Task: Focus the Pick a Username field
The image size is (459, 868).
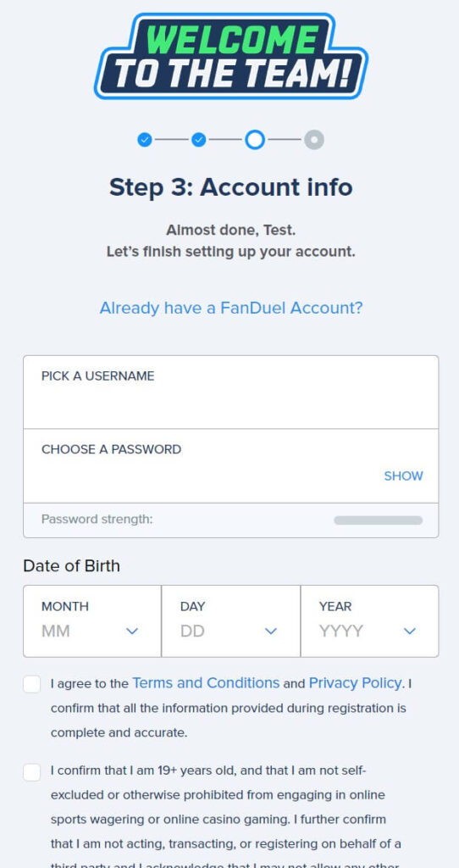Action: [231, 392]
